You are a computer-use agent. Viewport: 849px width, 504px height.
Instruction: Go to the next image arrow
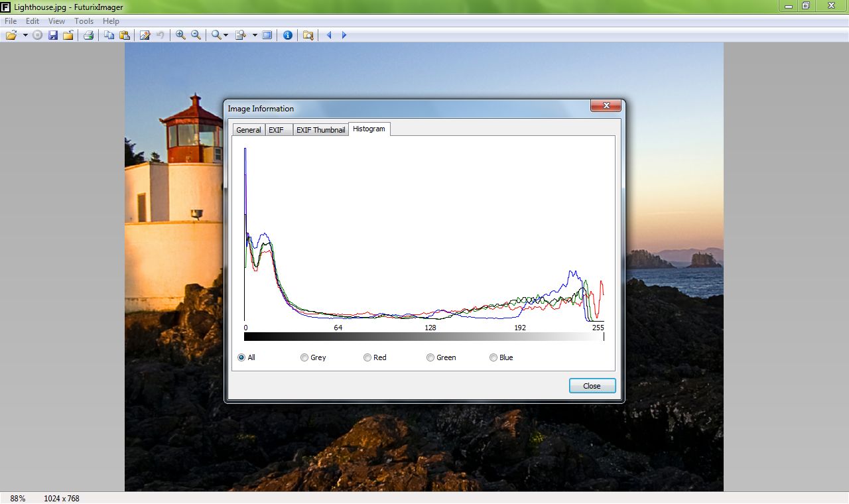[344, 35]
